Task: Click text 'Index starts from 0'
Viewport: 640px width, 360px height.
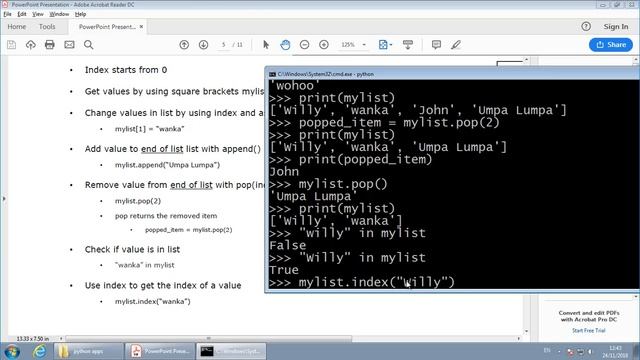Action: click(x=126, y=70)
